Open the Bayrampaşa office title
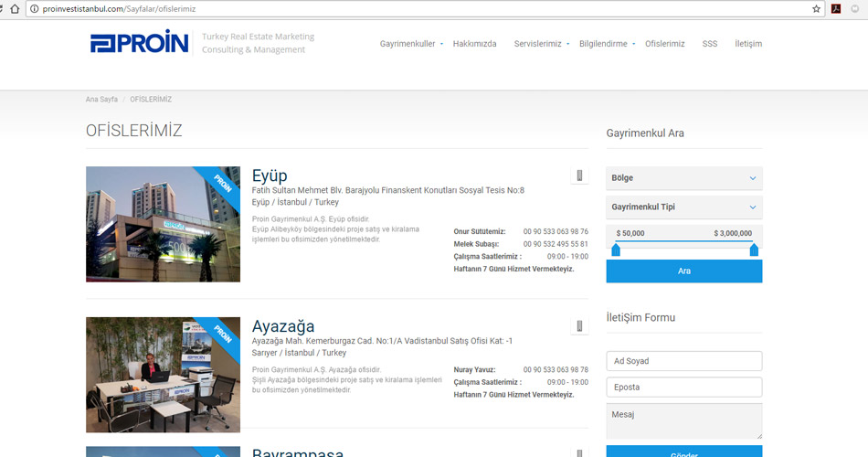 [298, 452]
